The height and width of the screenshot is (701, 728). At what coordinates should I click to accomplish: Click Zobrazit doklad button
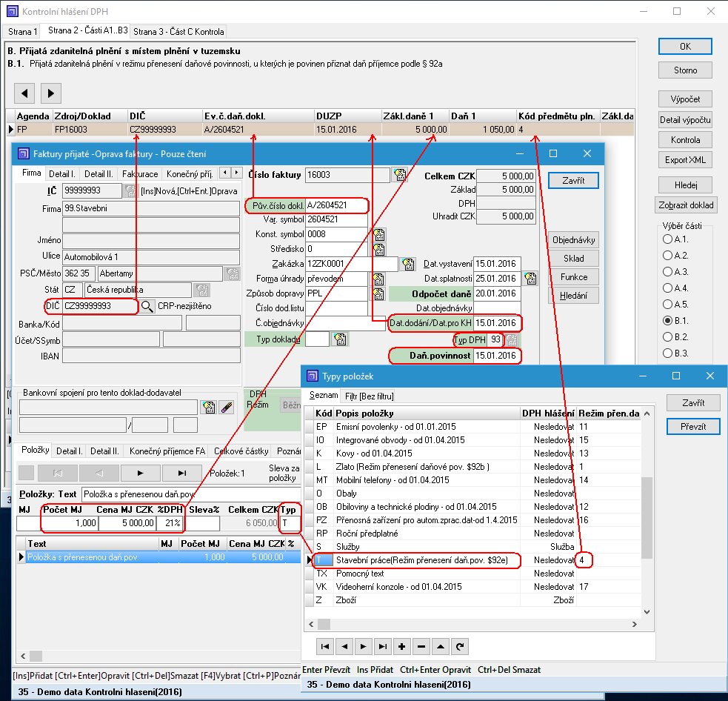click(685, 205)
